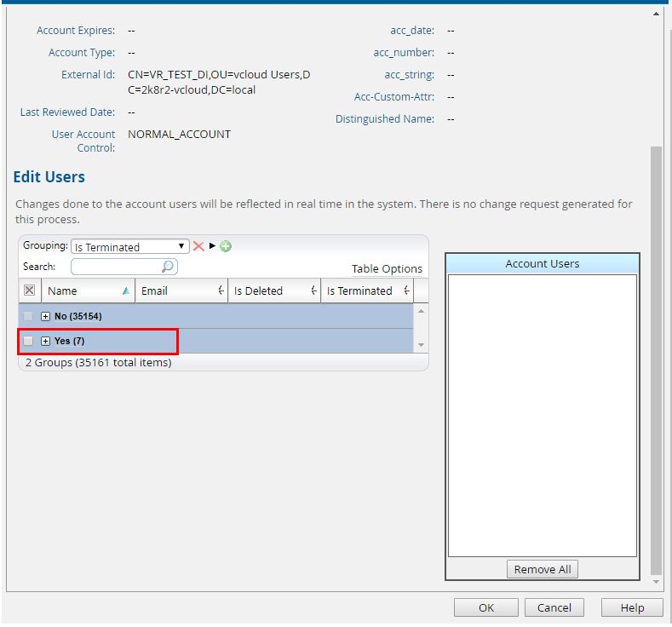
Task: Check the box for the Yes (7) group
Action: [x=29, y=342]
